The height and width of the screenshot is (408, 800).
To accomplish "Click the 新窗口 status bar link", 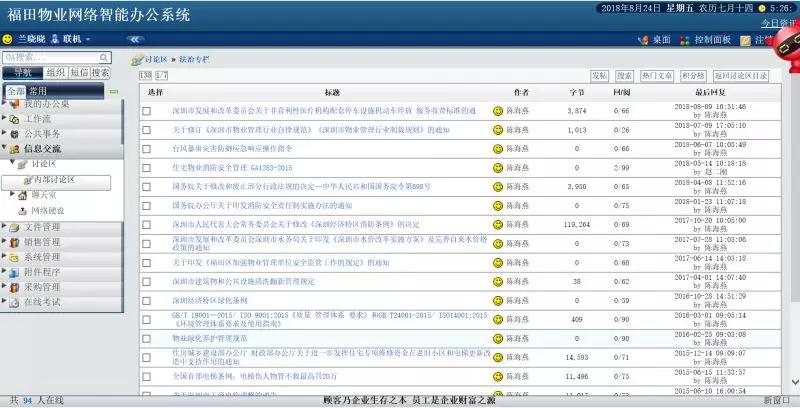I will tap(776, 400).
